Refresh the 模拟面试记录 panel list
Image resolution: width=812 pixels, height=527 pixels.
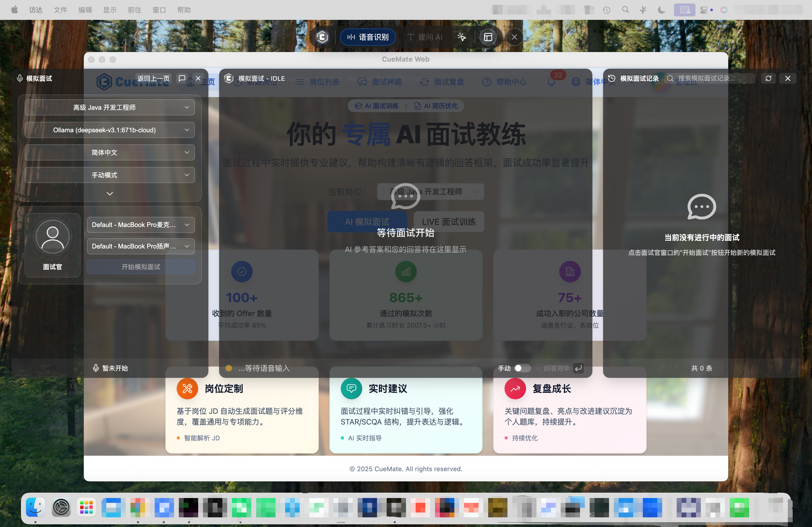pyautogui.click(x=768, y=78)
